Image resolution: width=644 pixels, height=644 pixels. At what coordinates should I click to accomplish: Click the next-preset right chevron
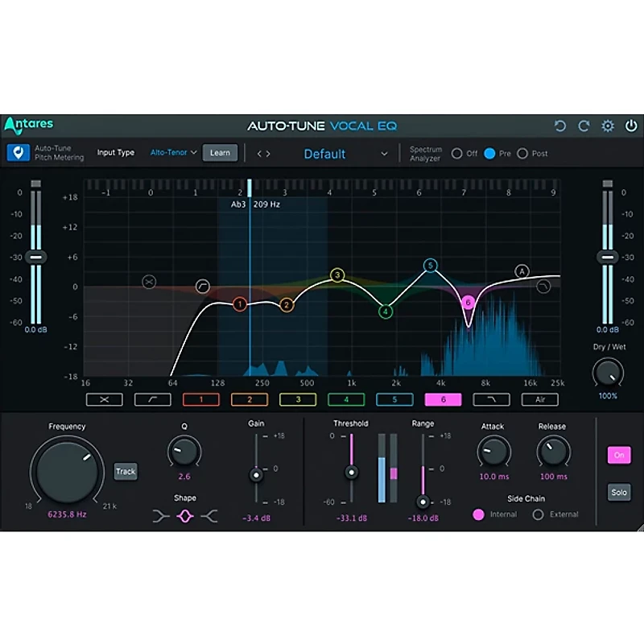click(x=266, y=153)
